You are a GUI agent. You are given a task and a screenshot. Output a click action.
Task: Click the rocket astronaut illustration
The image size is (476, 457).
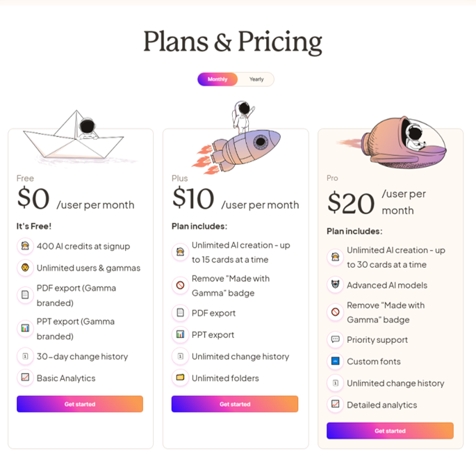coord(237,138)
